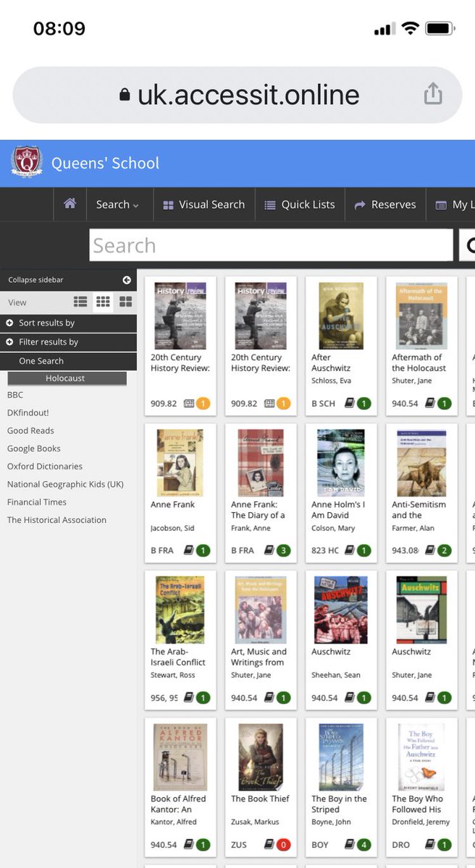
Task: Click green badge on Art, Music and Writings
Action: click(284, 698)
